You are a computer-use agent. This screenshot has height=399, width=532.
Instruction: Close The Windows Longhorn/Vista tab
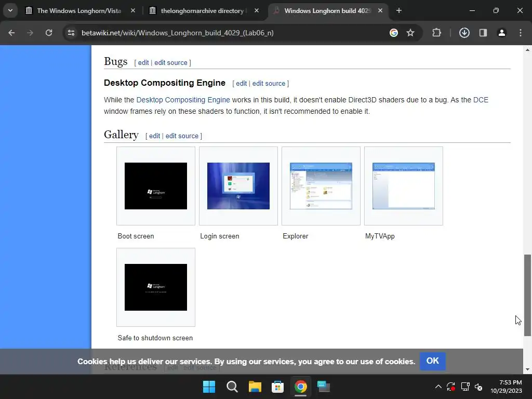point(133,11)
